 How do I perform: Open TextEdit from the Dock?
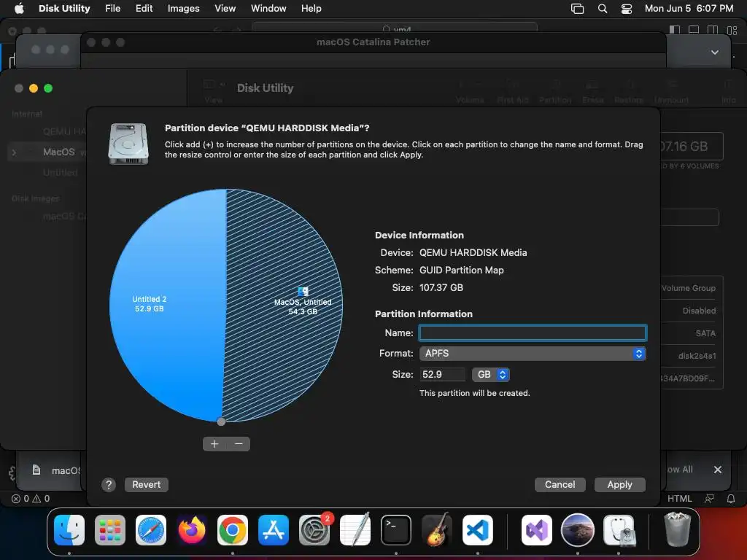(x=355, y=529)
